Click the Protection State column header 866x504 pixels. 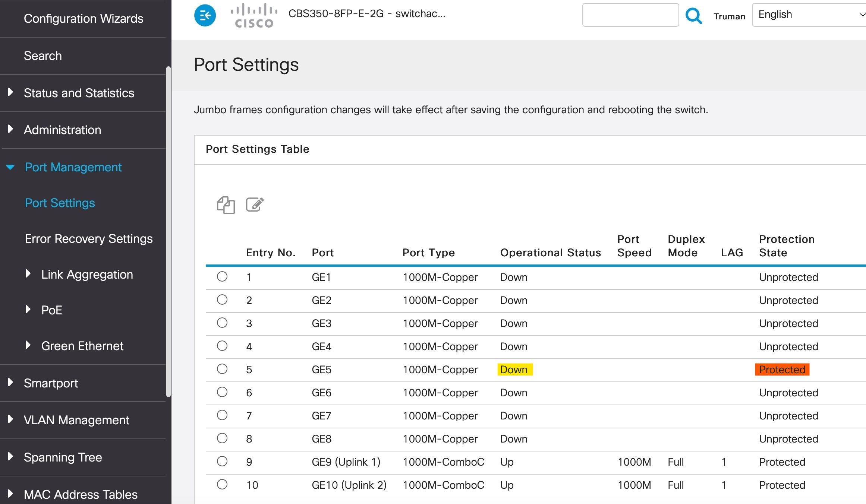pos(787,246)
